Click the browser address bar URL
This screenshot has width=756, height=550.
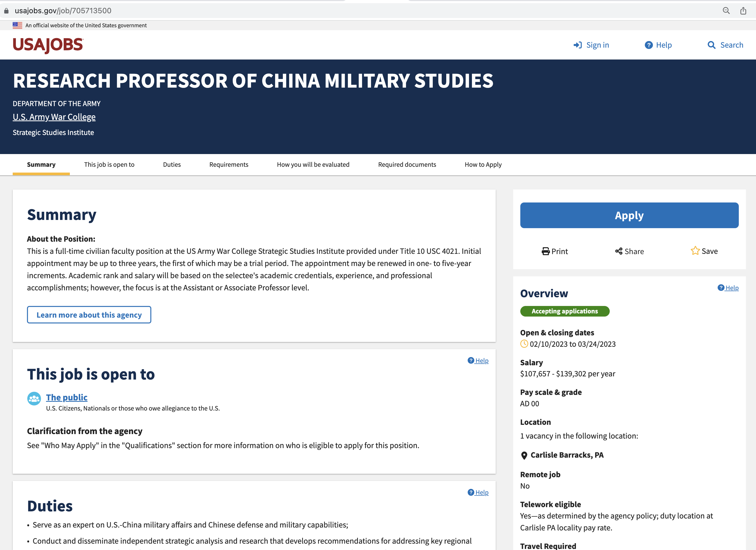click(63, 11)
